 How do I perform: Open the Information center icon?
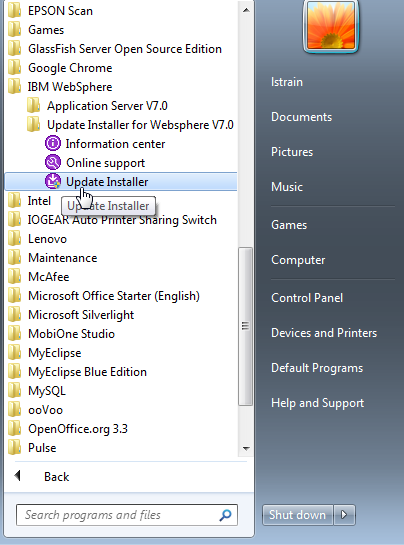tap(53, 144)
